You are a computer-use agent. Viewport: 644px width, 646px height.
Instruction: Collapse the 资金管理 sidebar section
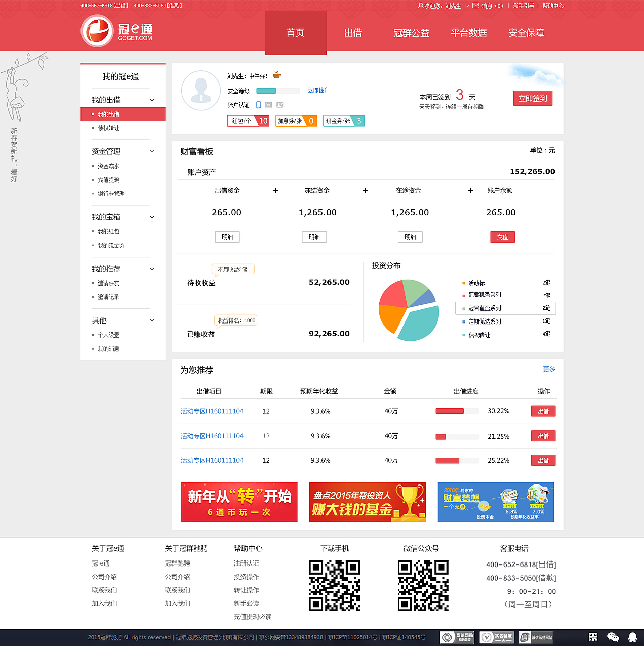[x=152, y=151]
